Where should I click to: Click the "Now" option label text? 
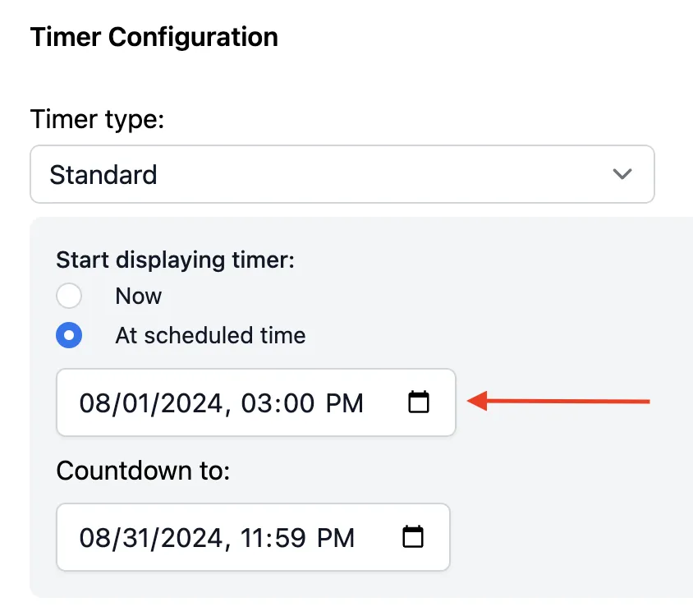click(138, 296)
